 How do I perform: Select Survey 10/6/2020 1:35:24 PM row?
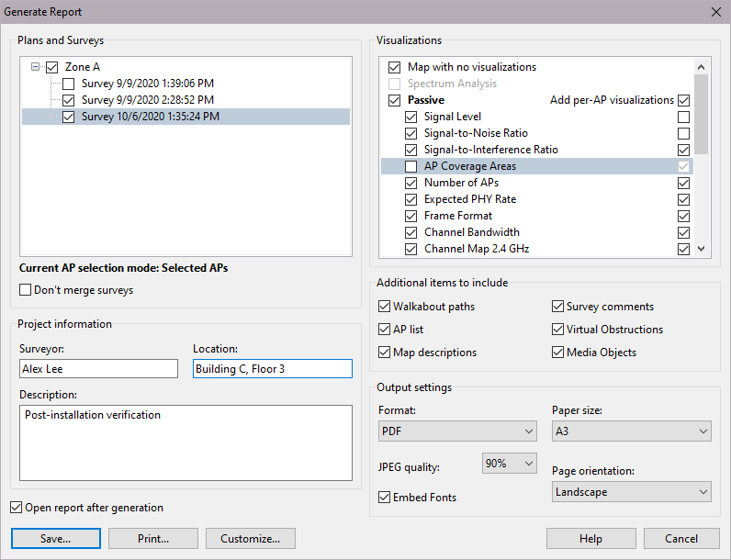coord(150,117)
